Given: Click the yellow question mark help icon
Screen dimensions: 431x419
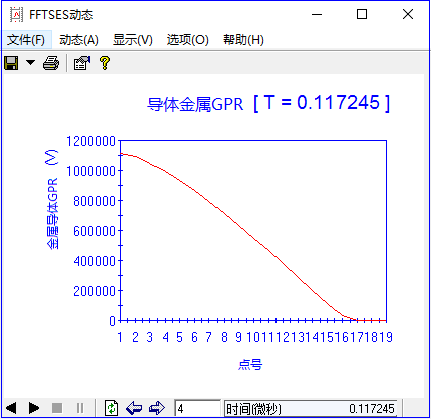Looking at the screenshot, I should click(105, 63).
